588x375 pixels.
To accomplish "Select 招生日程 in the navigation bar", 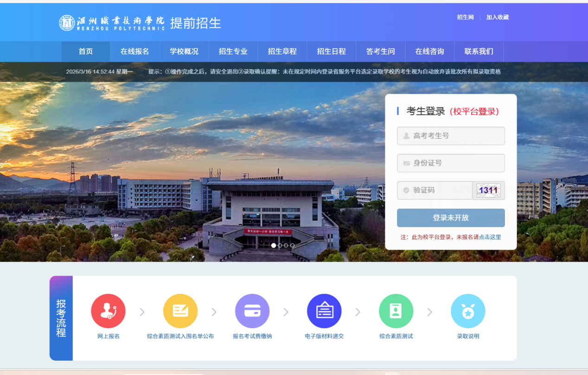I will 332,52.
